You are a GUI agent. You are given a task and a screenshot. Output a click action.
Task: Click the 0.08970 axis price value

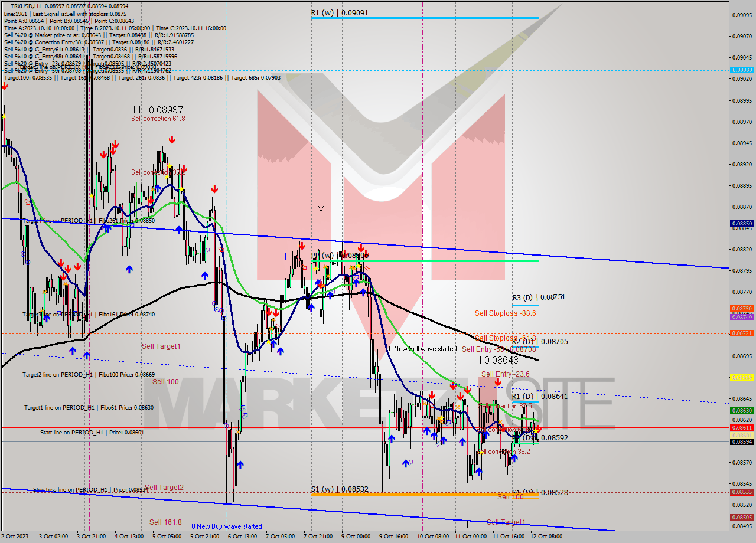pos(742,122)
